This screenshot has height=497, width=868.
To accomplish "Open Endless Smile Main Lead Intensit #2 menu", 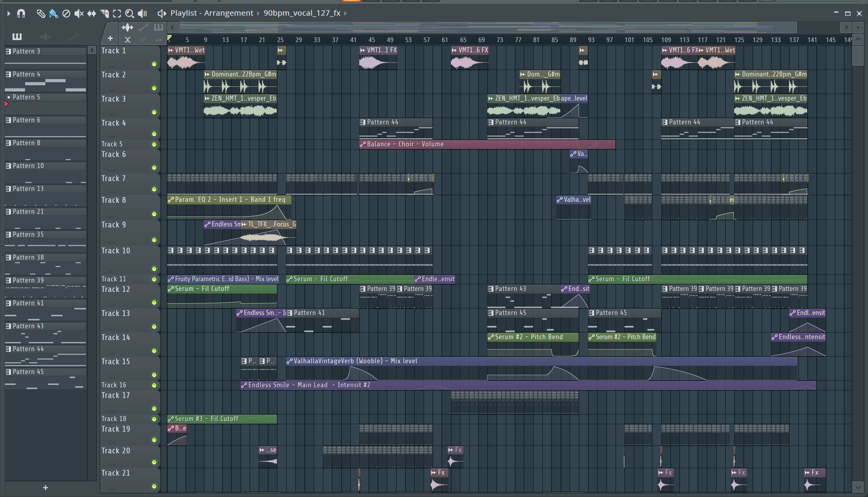I will [244, 385].
